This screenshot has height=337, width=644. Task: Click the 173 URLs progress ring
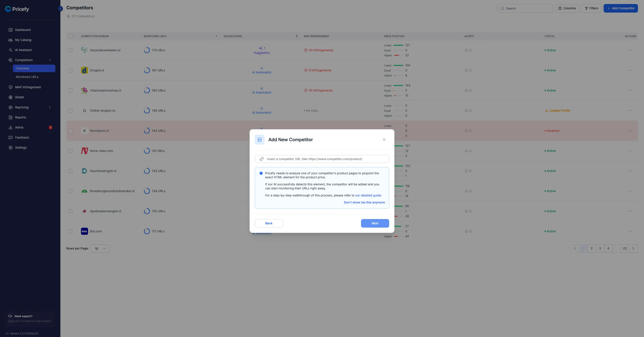[147, 50]
